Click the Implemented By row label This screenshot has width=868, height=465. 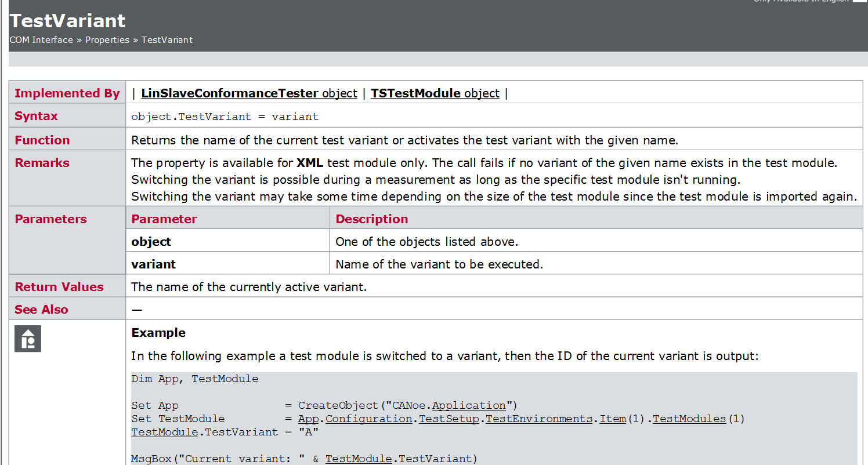67,93
